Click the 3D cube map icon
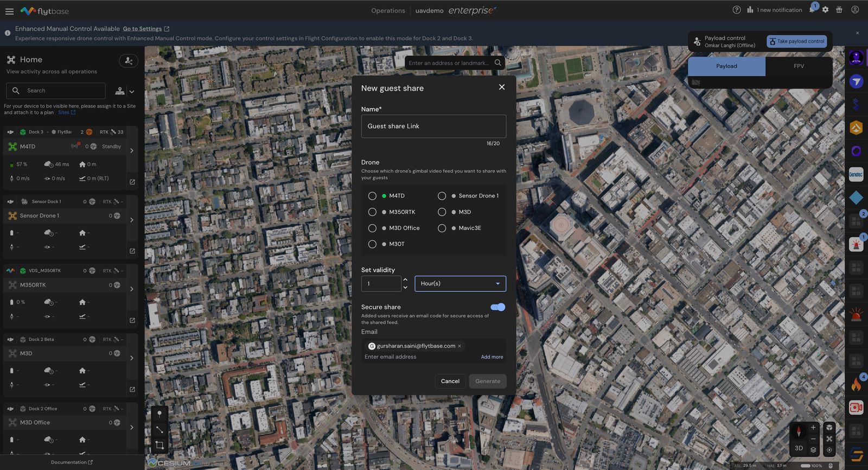Screen dimensions: 868x470 tap(829, 428)
